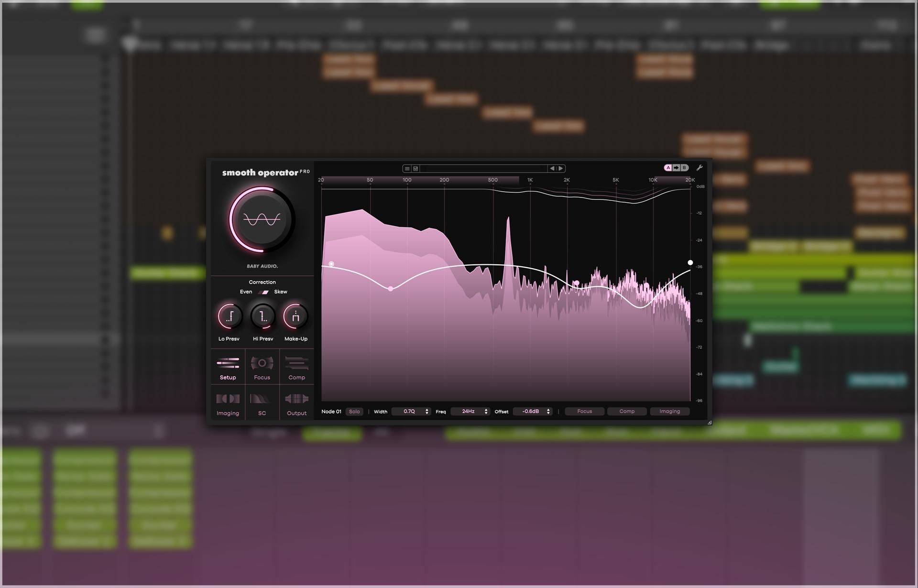
Task: Open the SC sidechain panel
Action: 262,403
